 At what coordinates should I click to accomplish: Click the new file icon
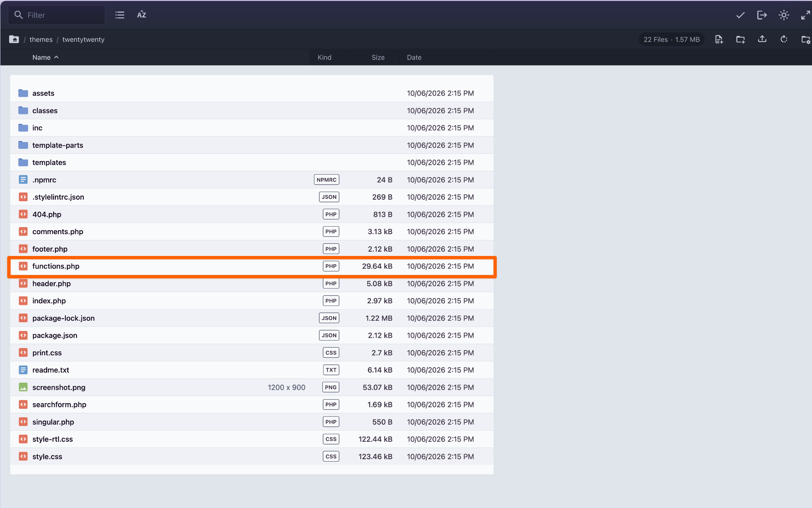719,39
